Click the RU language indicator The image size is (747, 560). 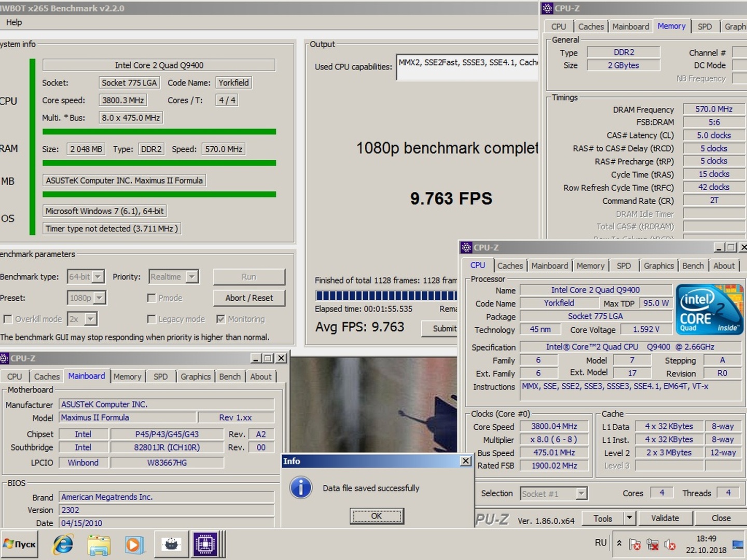pyautogui.click(x=601, y=543)
